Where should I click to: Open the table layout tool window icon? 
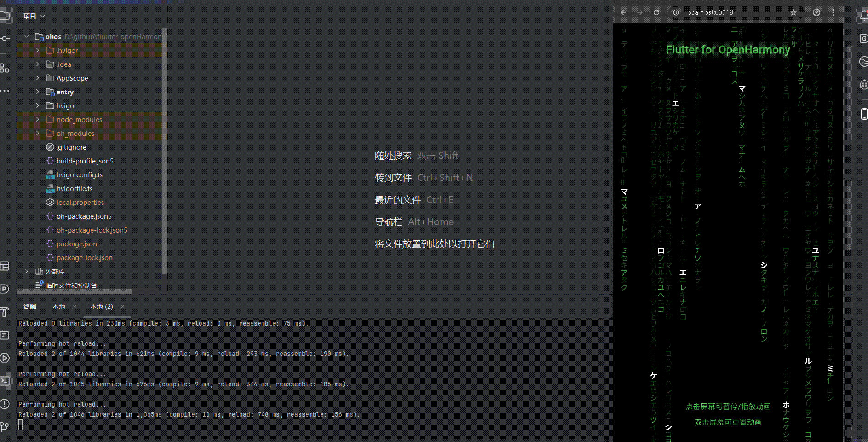(x=5, y=266)
